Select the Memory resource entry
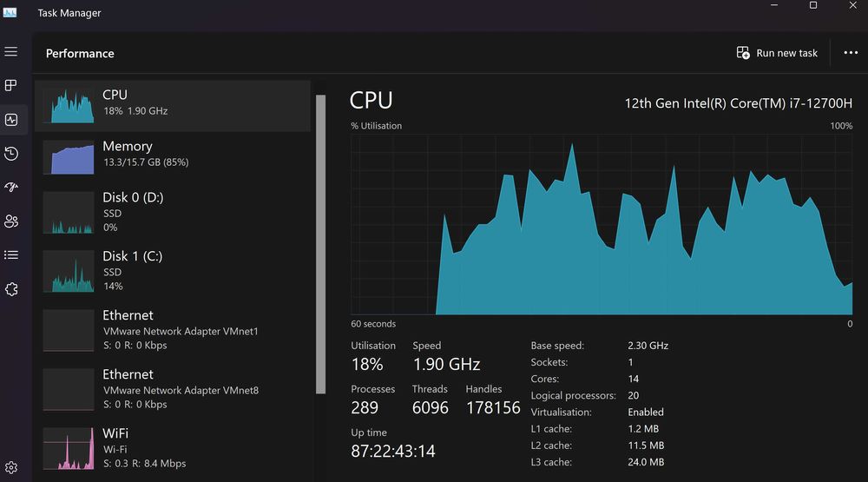The image size is (868, 482). 173,157
